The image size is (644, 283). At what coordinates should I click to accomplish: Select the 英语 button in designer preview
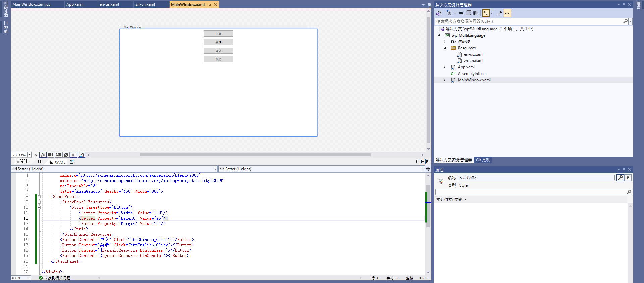point(218,42)
